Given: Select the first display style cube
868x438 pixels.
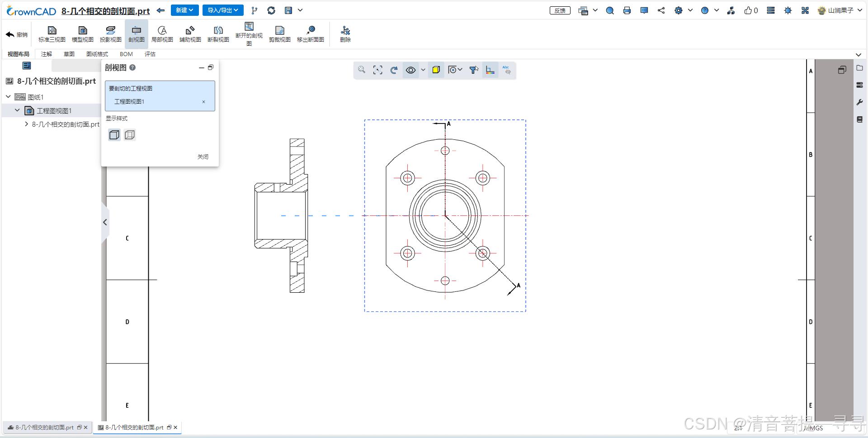Looking at the screenshot, I should pos(114,135).
